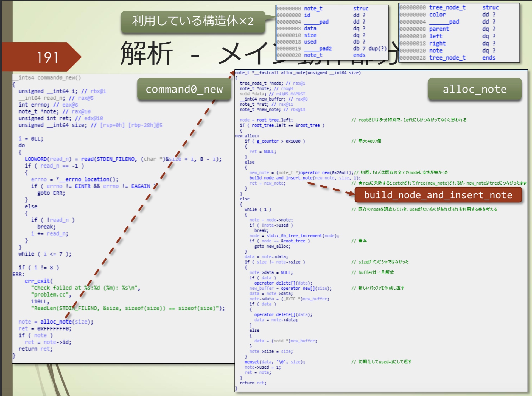
Task: Click the green alloc_note label
Action: [474, 89]
